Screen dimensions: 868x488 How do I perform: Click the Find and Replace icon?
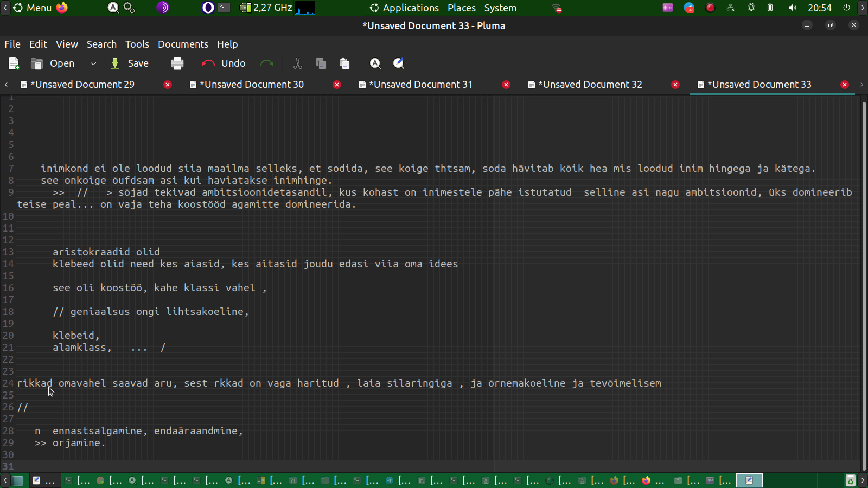point(399,63)
